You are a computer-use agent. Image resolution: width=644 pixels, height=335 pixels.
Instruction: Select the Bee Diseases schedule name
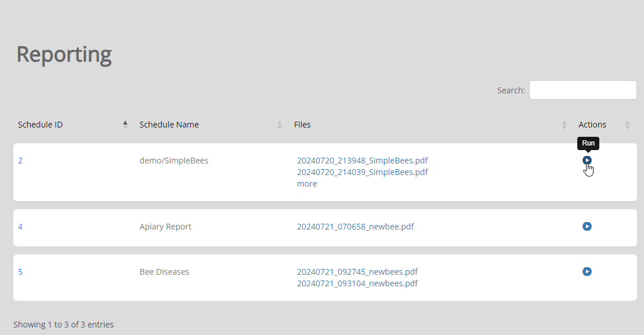click(x=164, y=272)
